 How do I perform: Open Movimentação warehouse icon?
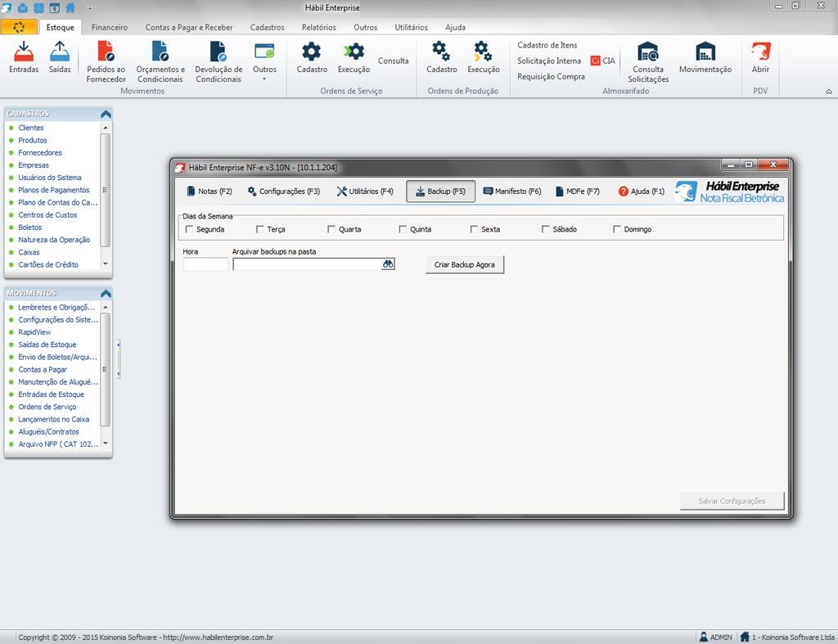705,52
